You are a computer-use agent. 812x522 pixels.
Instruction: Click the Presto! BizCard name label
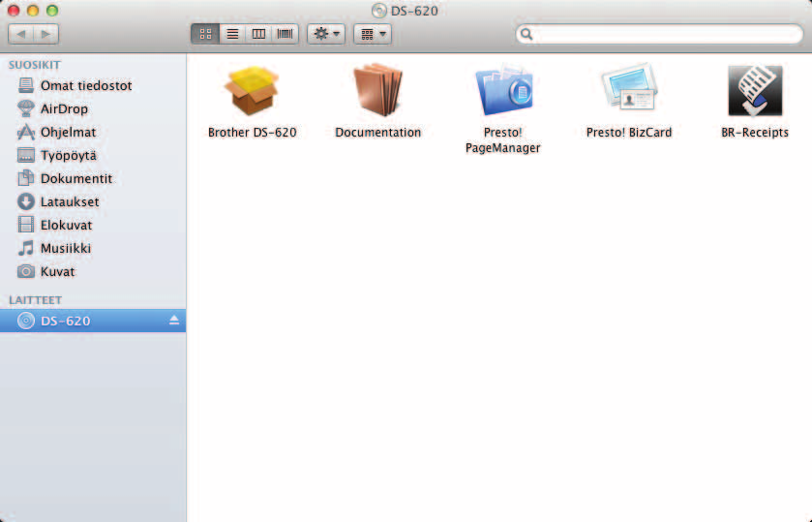pyautogui.click(x=629, y=133)
